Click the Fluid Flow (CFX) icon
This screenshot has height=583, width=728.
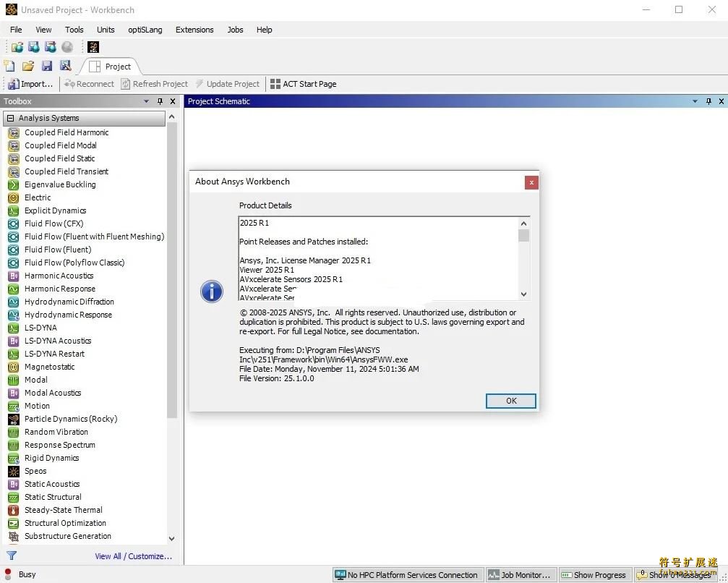14,224
